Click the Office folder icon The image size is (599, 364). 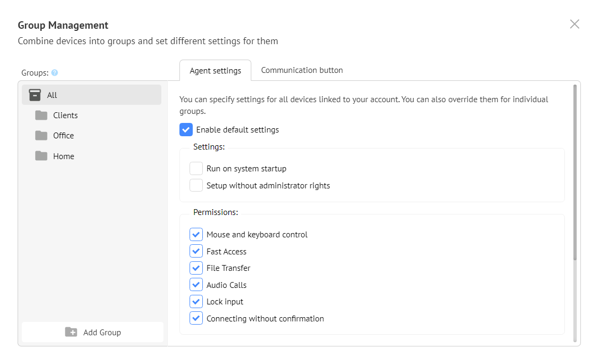coord(41,136)
